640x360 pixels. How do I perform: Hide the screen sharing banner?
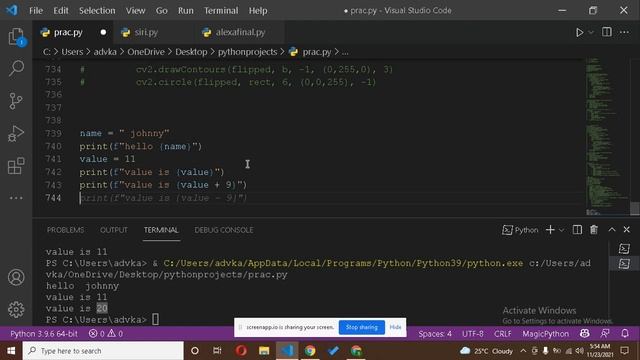click(x=395, y=327)
